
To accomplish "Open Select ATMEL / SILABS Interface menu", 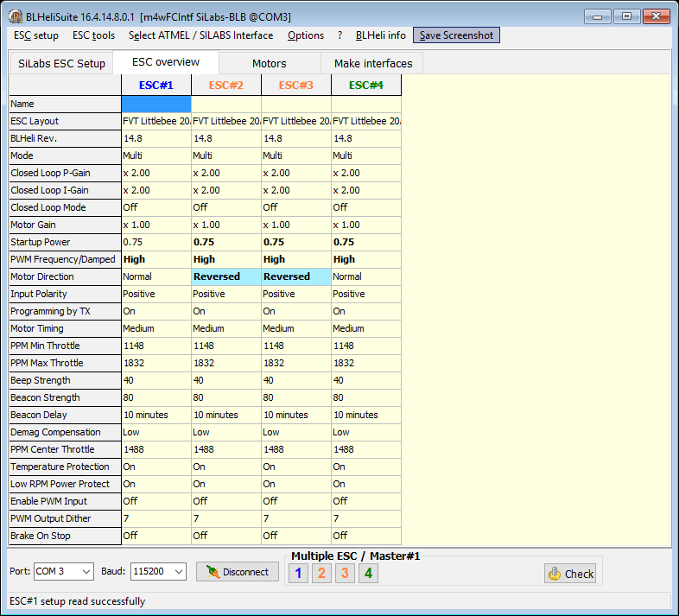I will [200, 35].
